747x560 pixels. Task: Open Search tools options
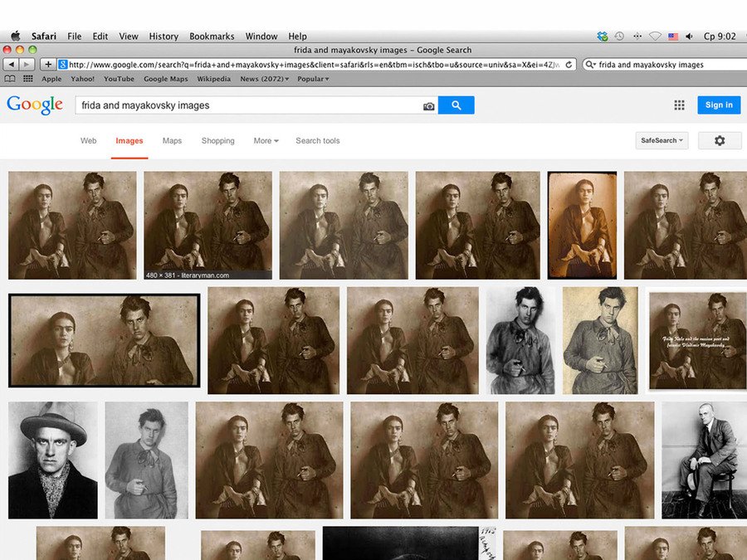click(x=317, y=141)
